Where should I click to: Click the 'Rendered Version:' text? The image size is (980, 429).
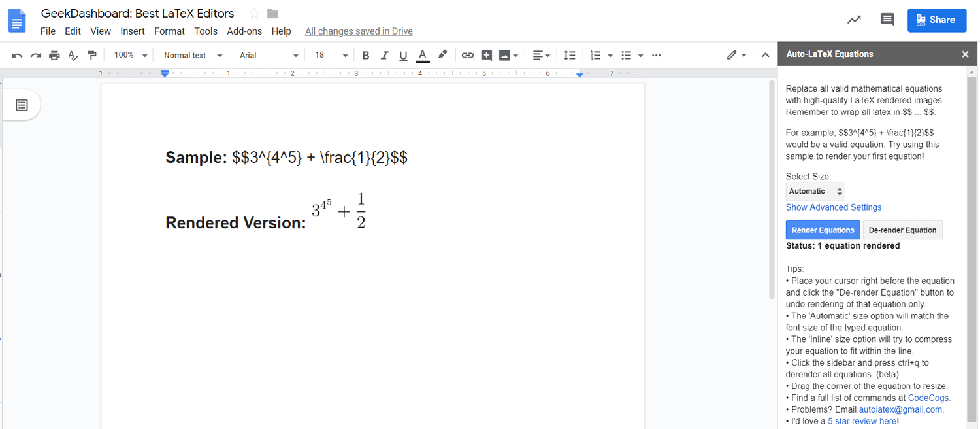pos(236,223)
